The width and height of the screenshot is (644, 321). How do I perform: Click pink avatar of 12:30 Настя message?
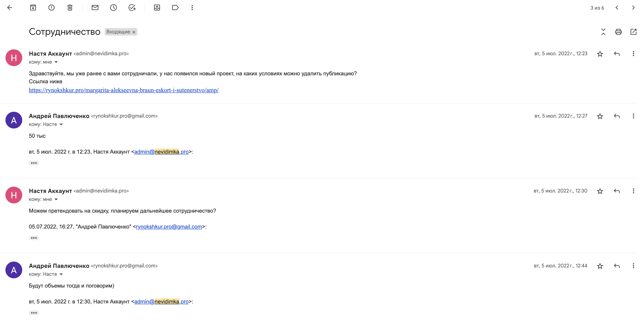[14, 195]
